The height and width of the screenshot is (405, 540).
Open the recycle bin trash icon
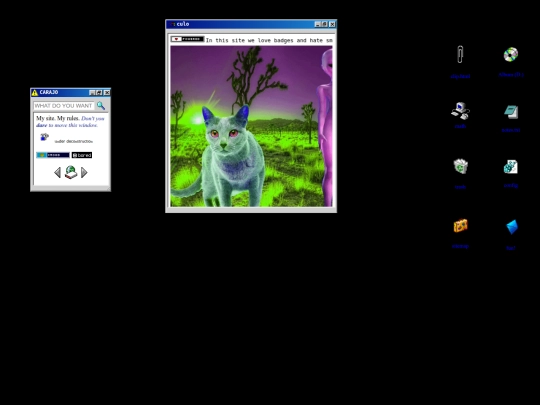(x=460, y=166)
